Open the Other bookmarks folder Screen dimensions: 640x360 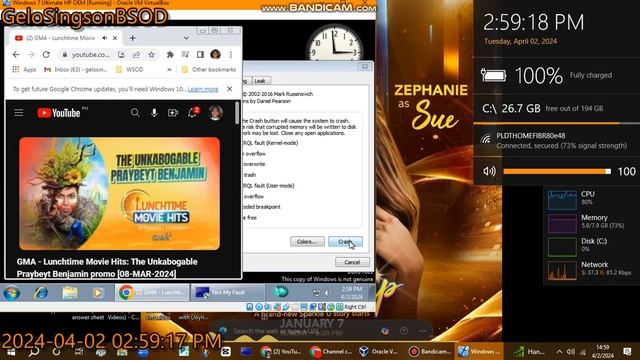[209, 70]
